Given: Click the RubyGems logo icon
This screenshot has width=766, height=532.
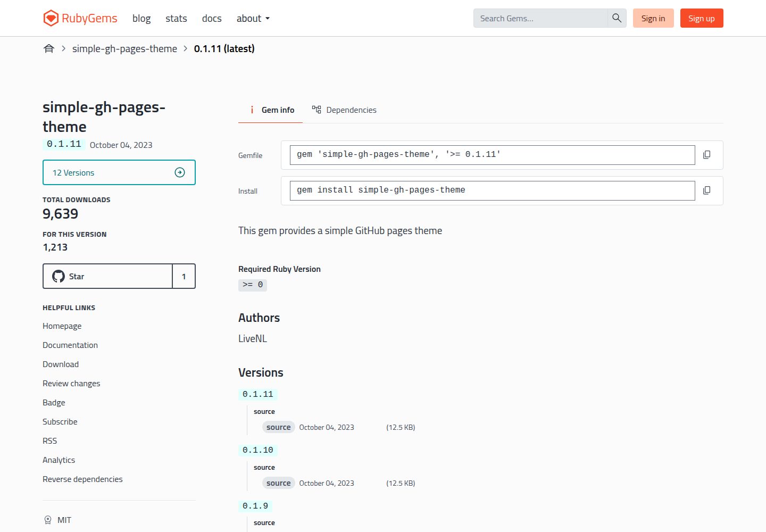Looking at the screenshot, I should [51, 18].
